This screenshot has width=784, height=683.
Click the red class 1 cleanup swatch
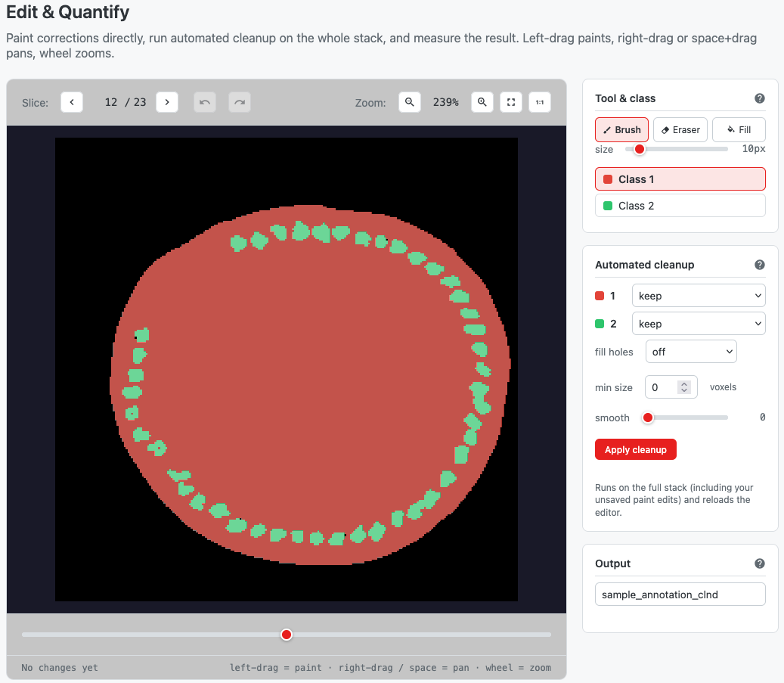point(600,296)
